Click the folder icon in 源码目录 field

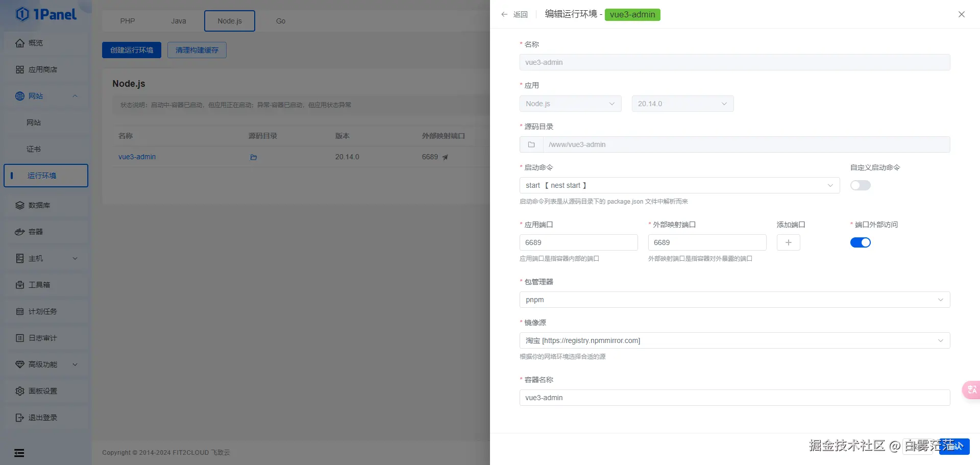coord(531,144)
